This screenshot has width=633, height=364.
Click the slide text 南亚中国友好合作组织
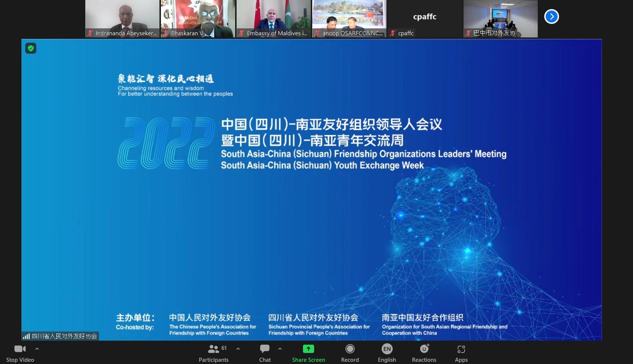tap(423, 318)
